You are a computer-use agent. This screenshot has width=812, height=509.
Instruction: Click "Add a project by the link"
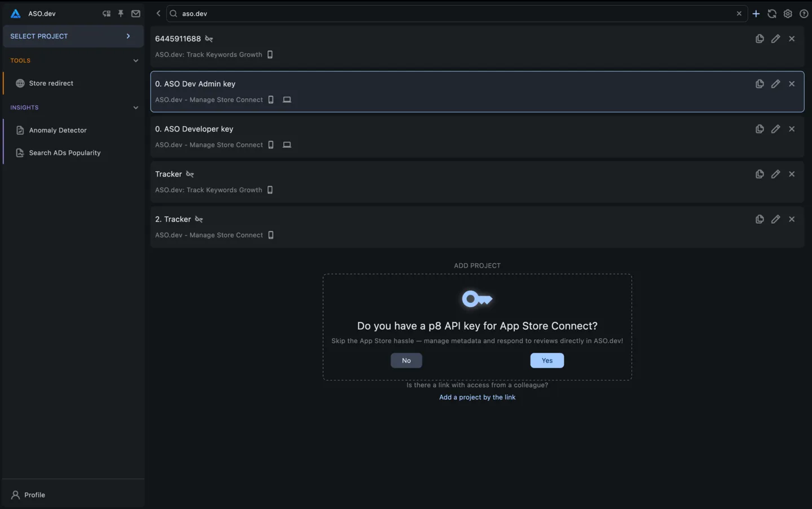[477, 397]
